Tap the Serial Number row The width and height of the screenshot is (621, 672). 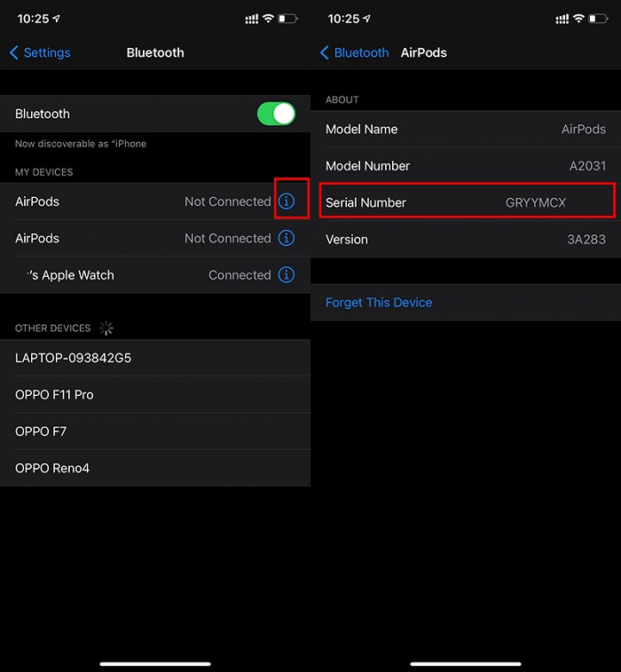pyautogui.click(x=466, y=202)
